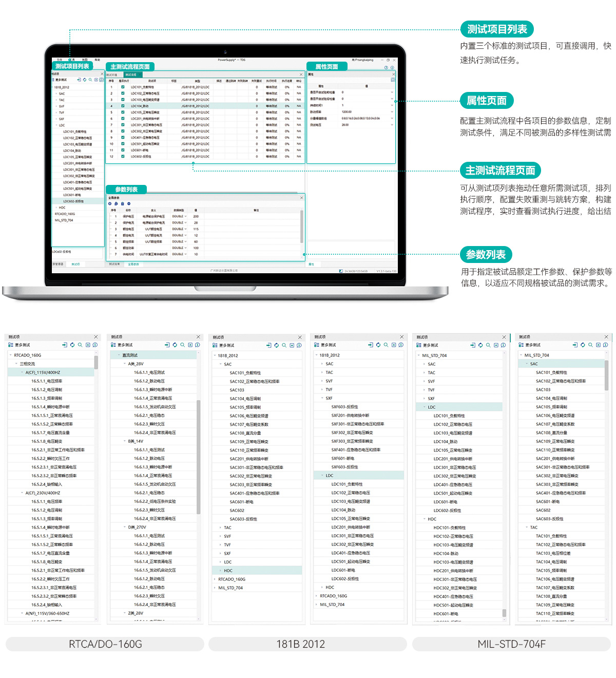Click the scrollbar in the RTCADO_160G tree panel
Screen dimensions: 616x678
96,363
